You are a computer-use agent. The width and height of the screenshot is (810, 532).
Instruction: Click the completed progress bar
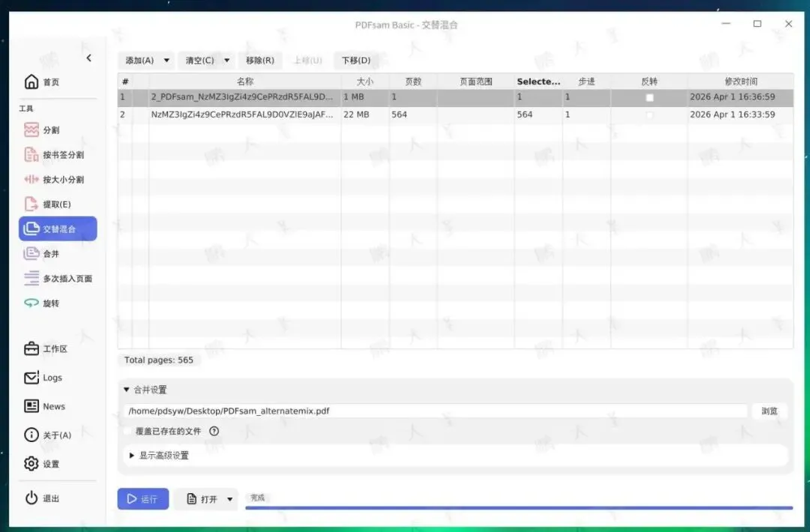pos(519,508)
